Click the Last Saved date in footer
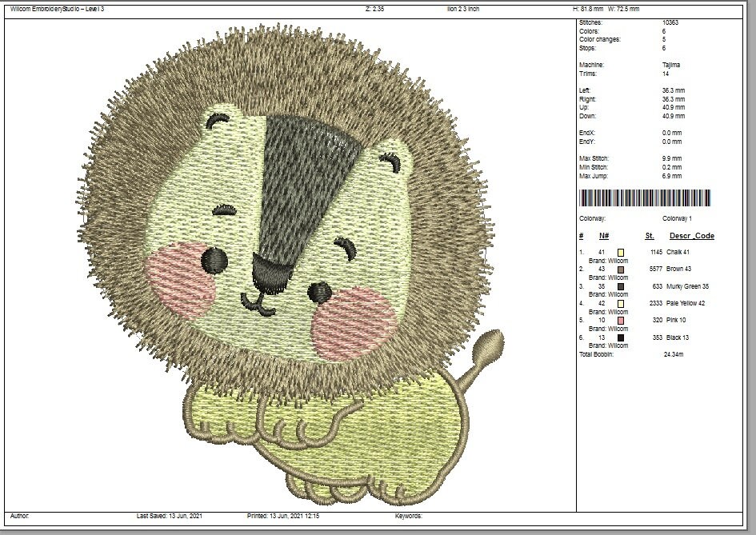This screenshot has width=756, height=535. [x=170, y=516]
